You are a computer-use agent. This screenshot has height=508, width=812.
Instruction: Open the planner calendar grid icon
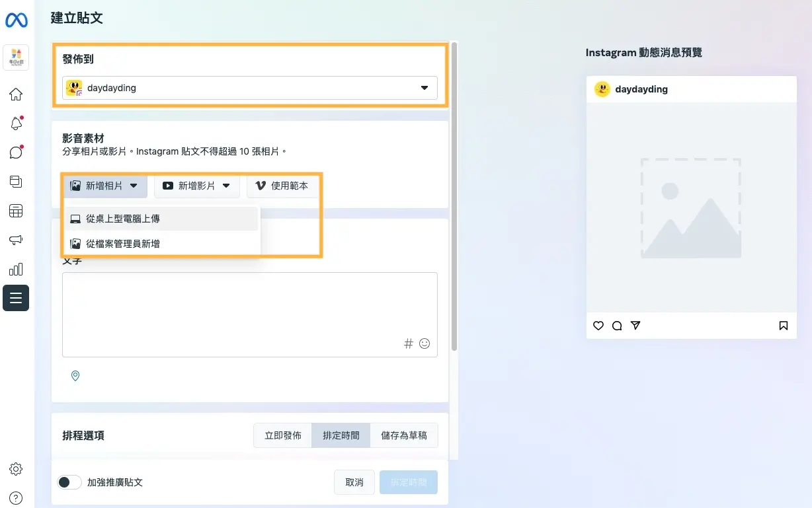[16, 211]
